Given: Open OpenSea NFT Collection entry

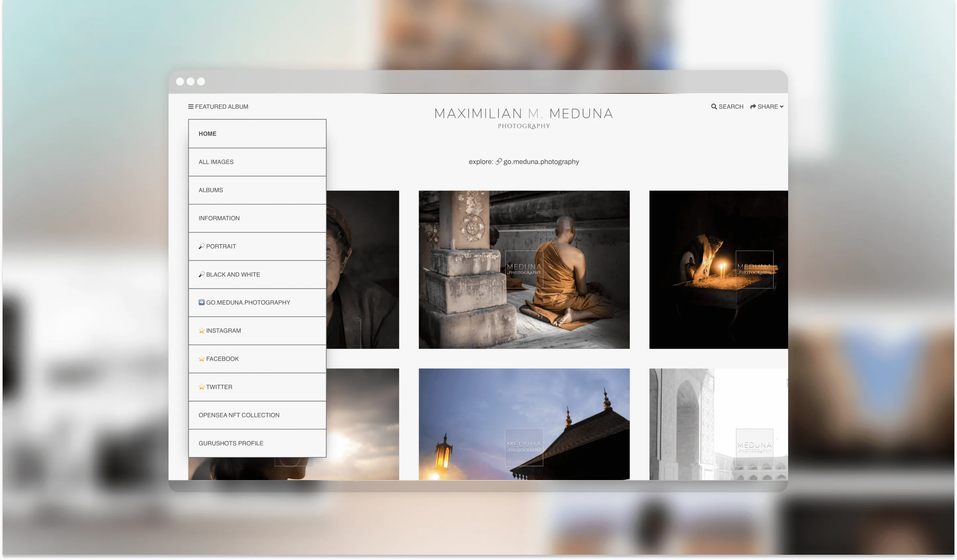Looking at the screenshot, I should [257, 415].
